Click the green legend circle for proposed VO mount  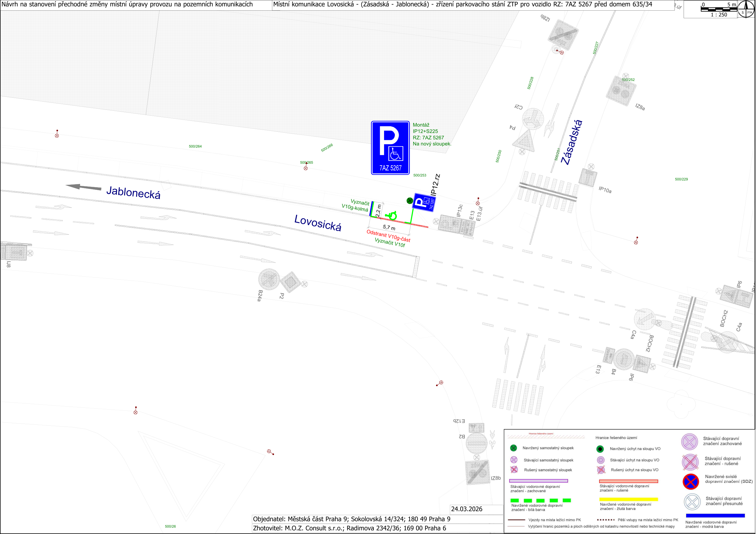(x=600, y=449)
